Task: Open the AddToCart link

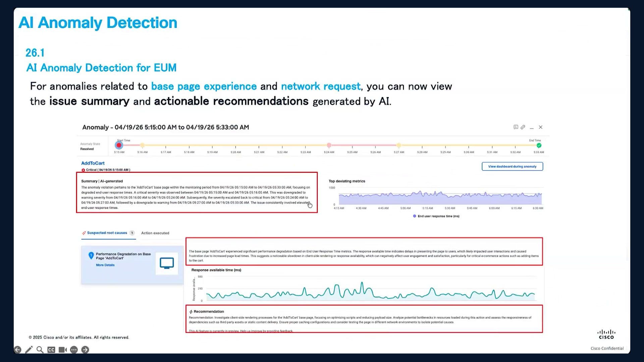Action: pyautogui.click(x=93, y=163)
